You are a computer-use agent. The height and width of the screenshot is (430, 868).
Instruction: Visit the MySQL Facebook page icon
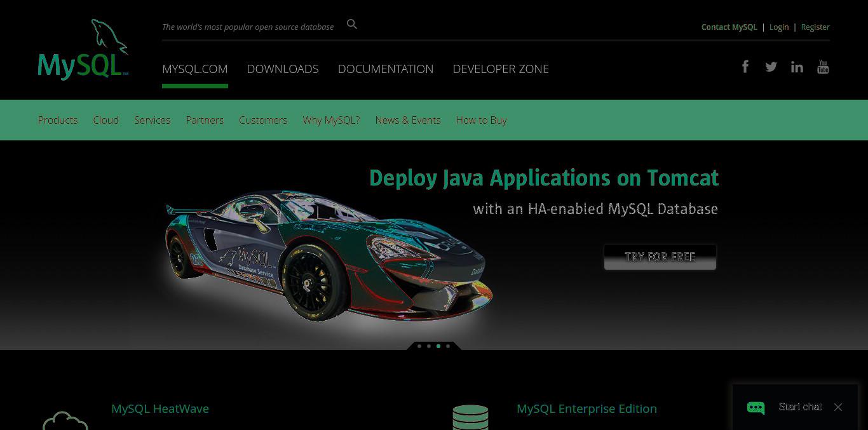point(745,66)
